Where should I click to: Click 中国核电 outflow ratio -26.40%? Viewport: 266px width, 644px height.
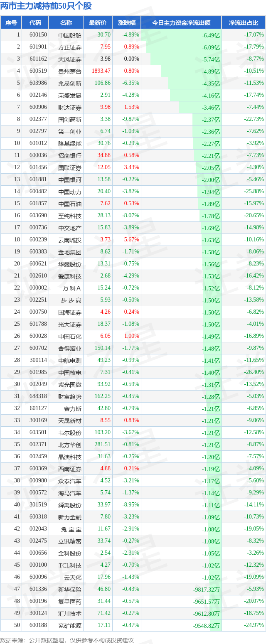pos(254,372)
